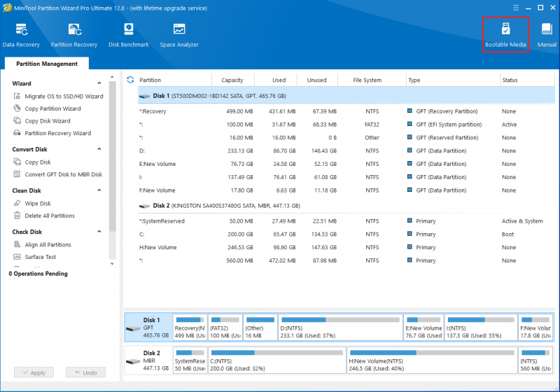Screen dimensions: 560x392
Task: Click the sidebar scroll-up arrow
Action: (x=112, y=77)
